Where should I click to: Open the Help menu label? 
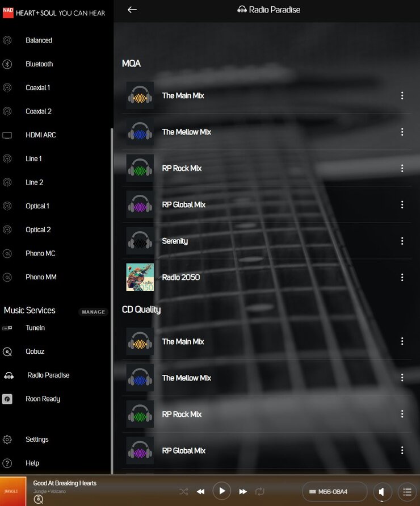(32, 463)
